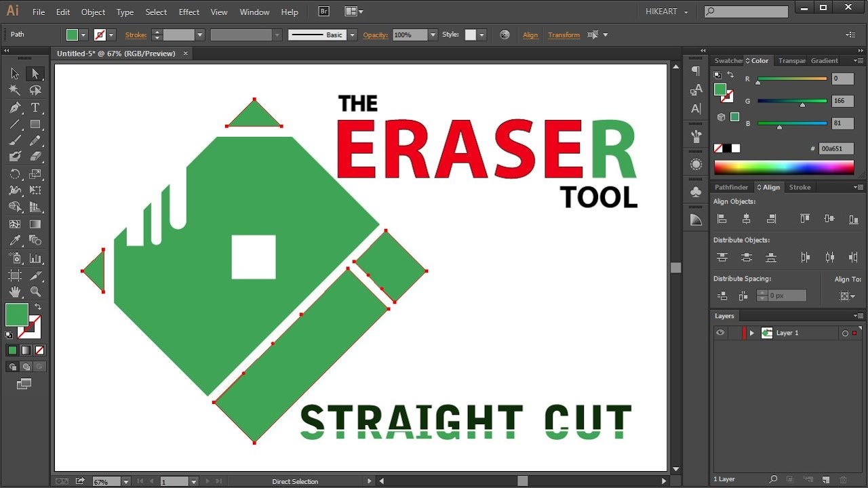This screenshot has width=868, height=488.
Task: Select the Shape Builder tool
Action: click(x=15, y=207)
